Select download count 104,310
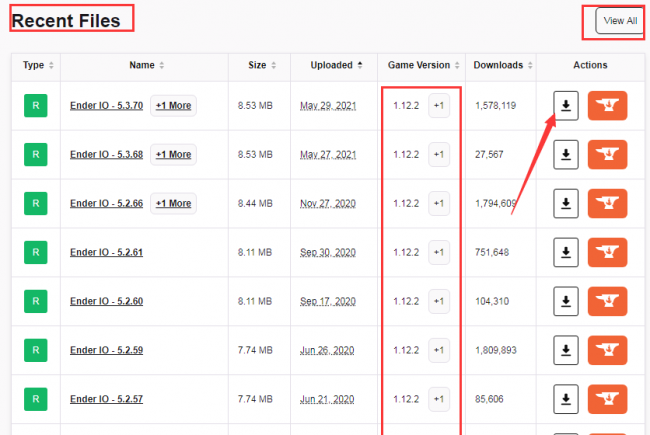The image size is (650, 435). (x=492, y=301)
